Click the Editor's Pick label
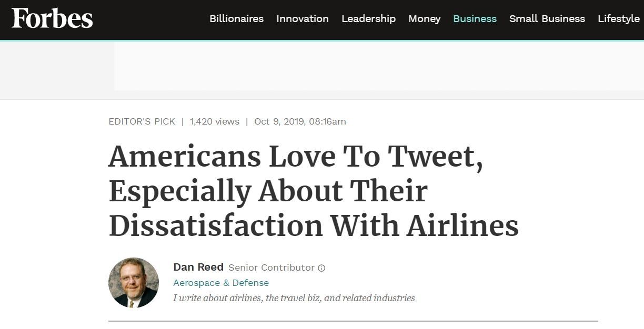The image size is (644, 329). pyautogui.click(x=142, y=121)
